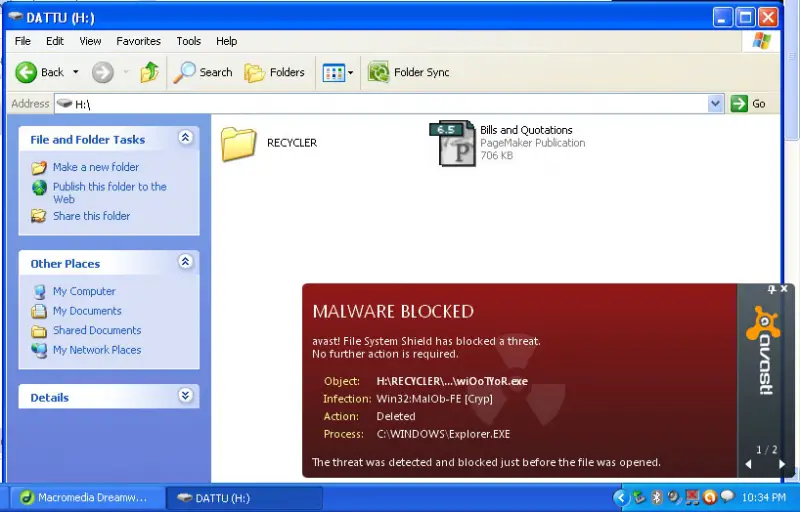Screen dimensions: 800x512
Task: Click Publish this folder to the Web
Action: 110,193
